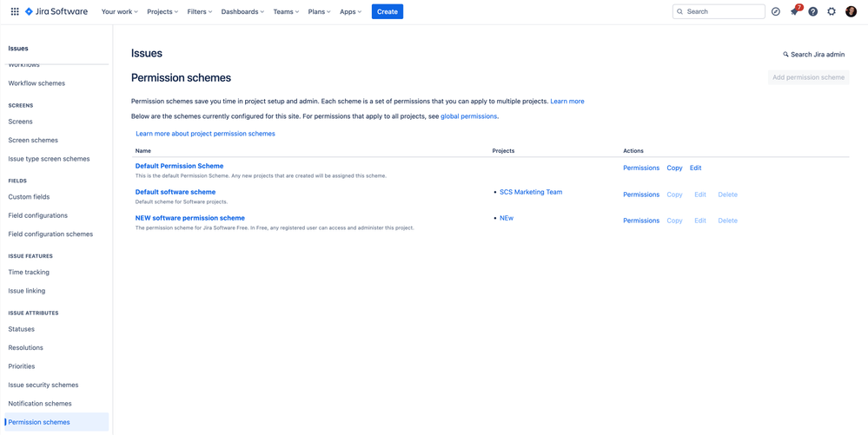Click Copy for Default software scheme
This screenshot has width=868, height=435.
click(674, 194)
